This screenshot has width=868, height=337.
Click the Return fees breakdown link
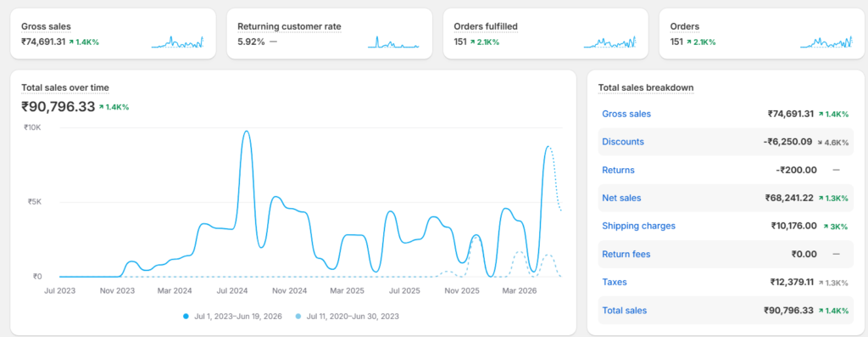626,255
